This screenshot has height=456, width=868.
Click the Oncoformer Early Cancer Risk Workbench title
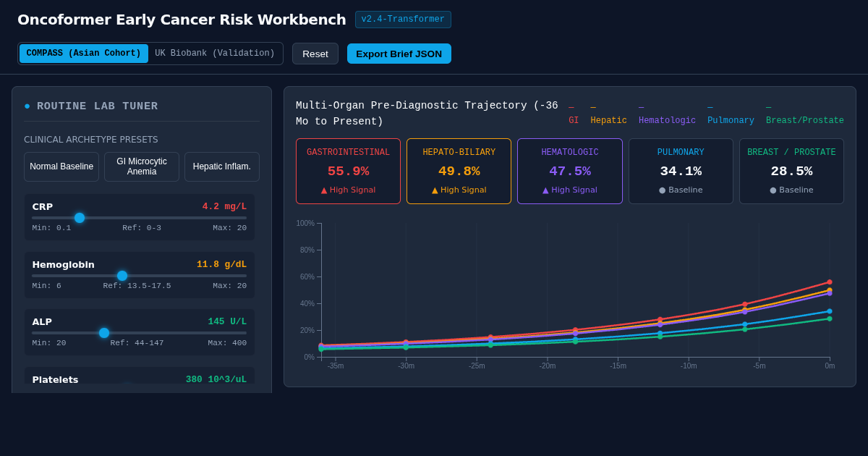pos(182,20)
